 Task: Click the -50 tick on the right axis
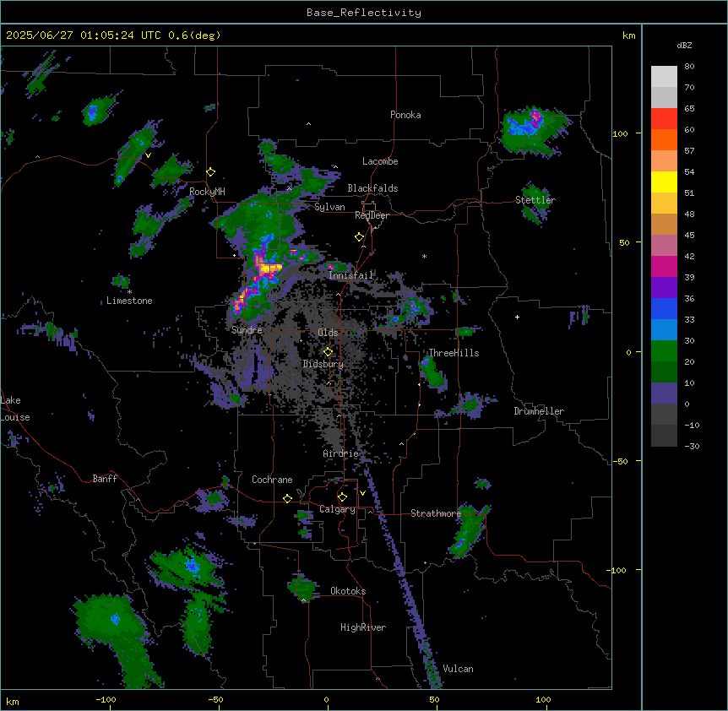(x=620, y=461)
